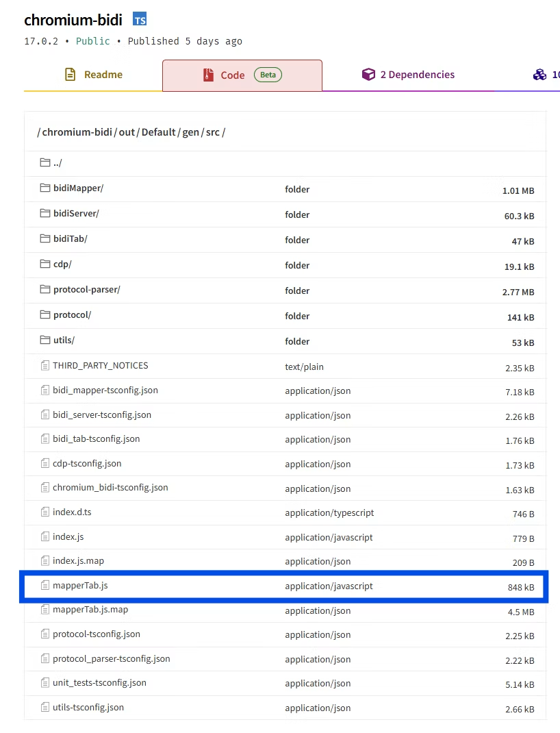Click the chromium-bidi package title
560x733 pixels.
click(x=73, y=20)
